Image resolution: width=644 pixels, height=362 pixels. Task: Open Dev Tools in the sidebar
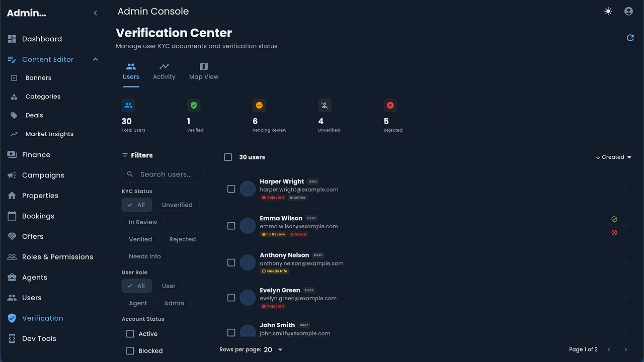pos(39,338)
